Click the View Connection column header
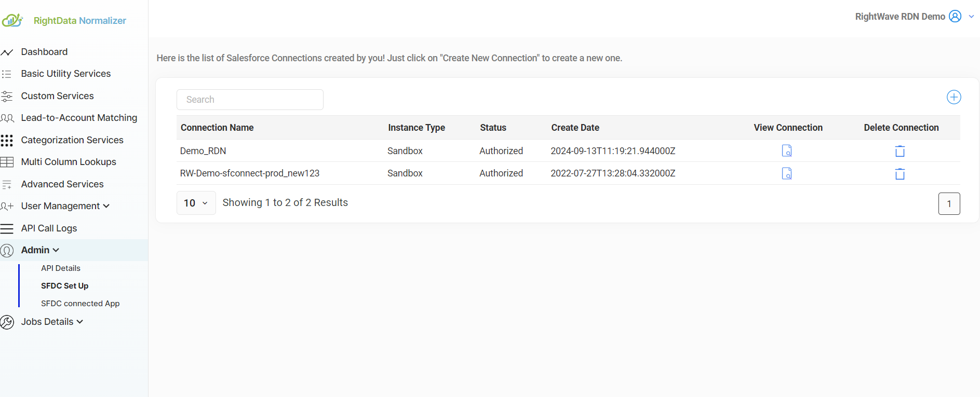 tap(788, 128)
